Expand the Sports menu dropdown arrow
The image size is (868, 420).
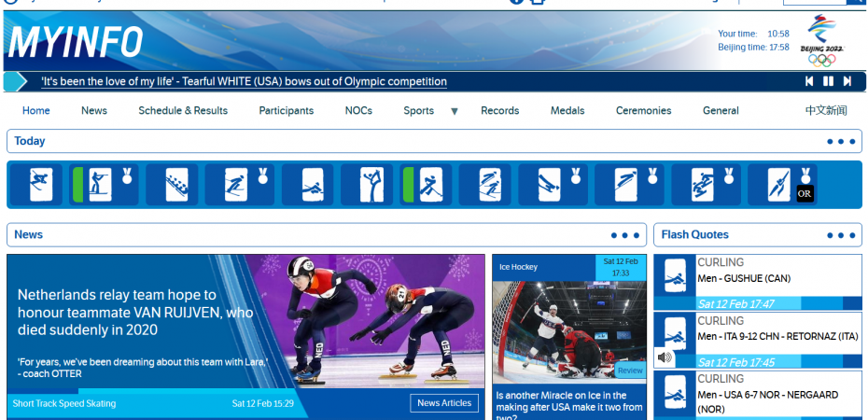(455, 111)
